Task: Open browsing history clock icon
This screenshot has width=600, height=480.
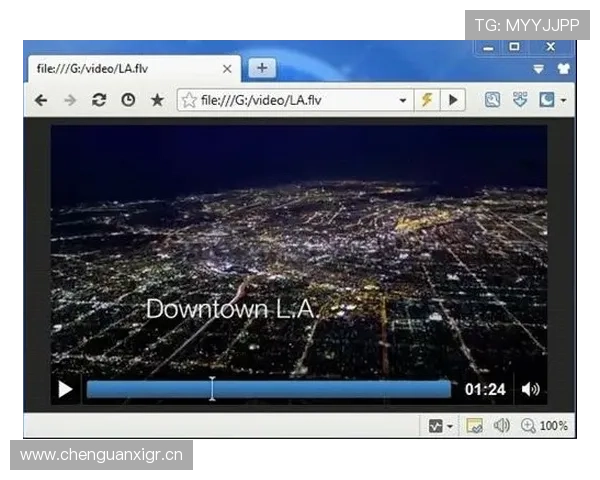Action: coord(127,100)
